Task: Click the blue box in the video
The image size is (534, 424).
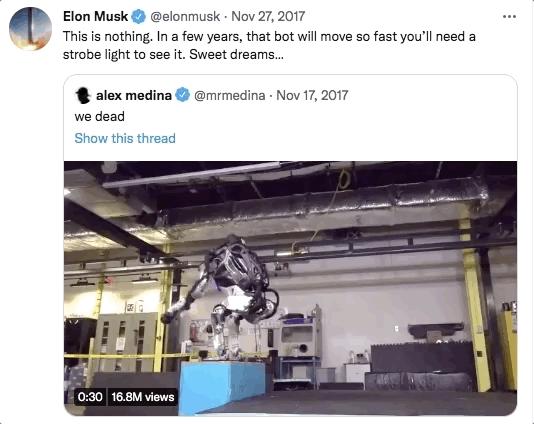Action: tap(222, 387)
